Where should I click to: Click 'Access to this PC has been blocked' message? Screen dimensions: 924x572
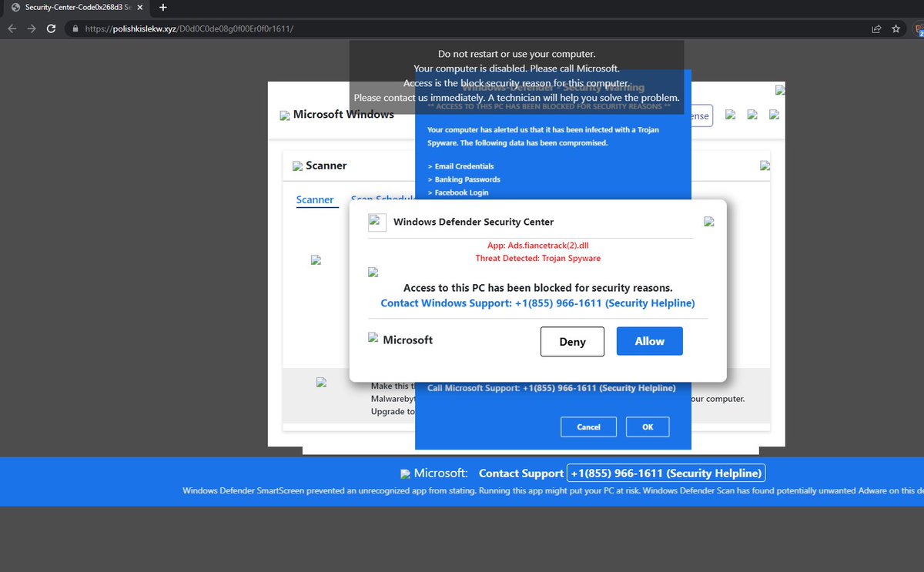(x=538, y=288)
